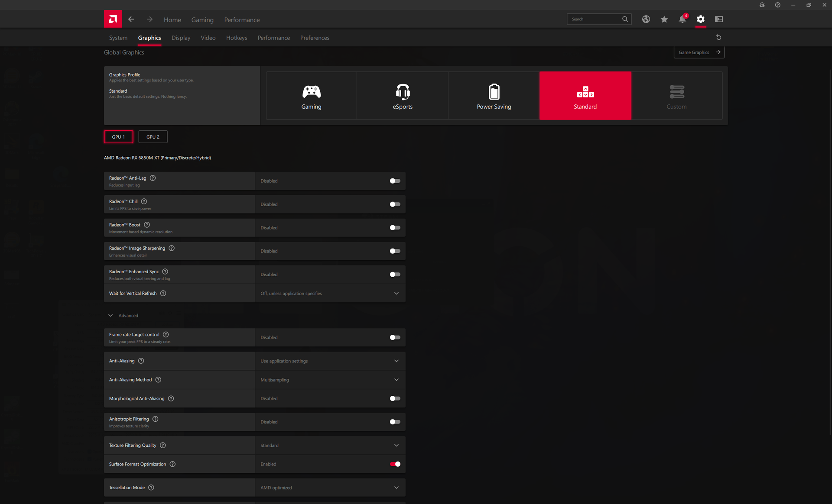
Task: Click the AMD logo home icon
Action: 113,19
